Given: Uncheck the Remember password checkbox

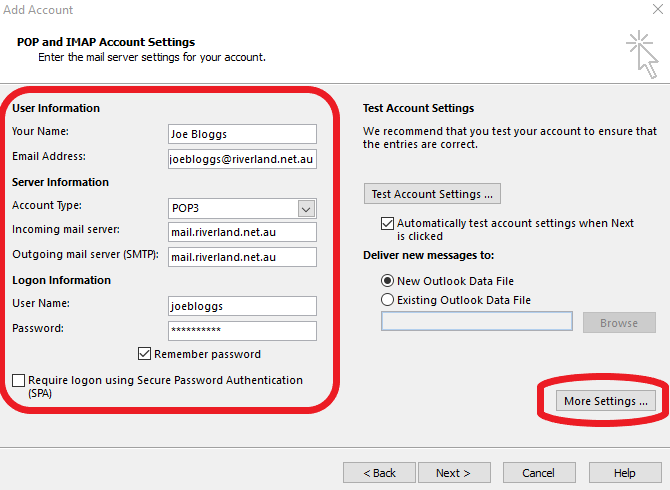Looking at the screenshot, I should click(x=145, y=354).
